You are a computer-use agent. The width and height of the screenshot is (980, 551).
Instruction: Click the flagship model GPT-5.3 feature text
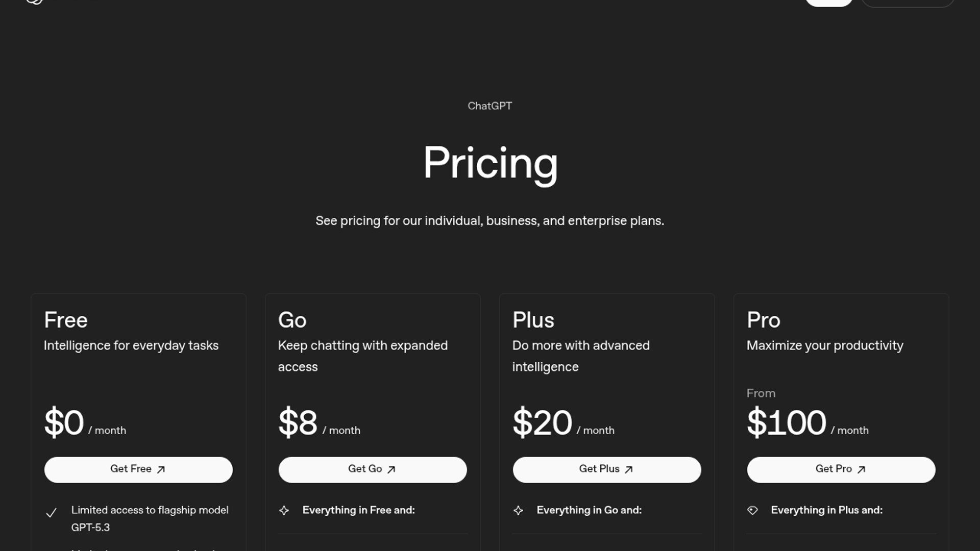click(x=150, y=518)
